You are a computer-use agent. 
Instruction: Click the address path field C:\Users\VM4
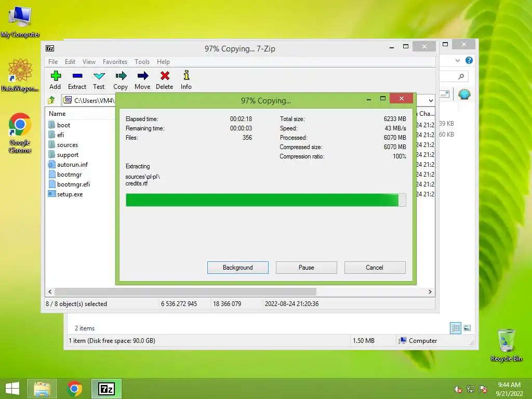(x=90, y=100)
